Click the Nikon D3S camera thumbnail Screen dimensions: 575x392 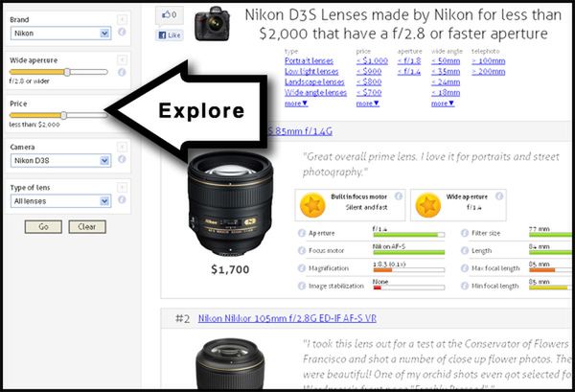(213, 23)
